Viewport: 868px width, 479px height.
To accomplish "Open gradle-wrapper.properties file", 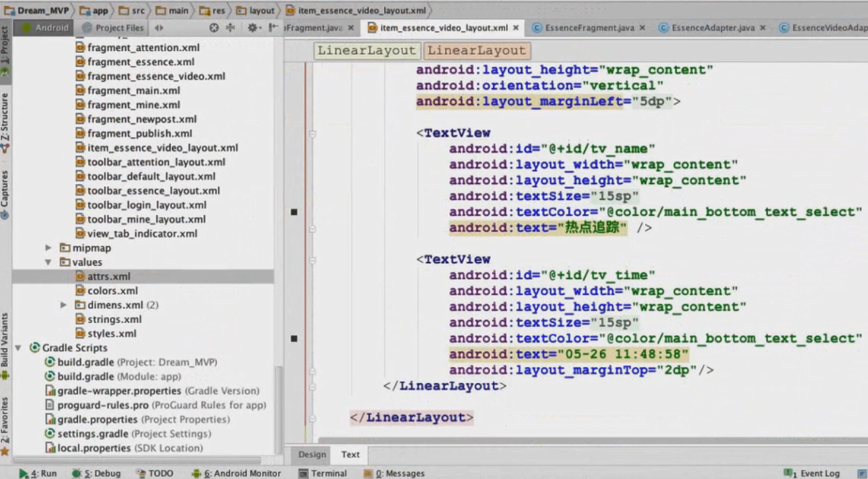I will pos(152,391).
